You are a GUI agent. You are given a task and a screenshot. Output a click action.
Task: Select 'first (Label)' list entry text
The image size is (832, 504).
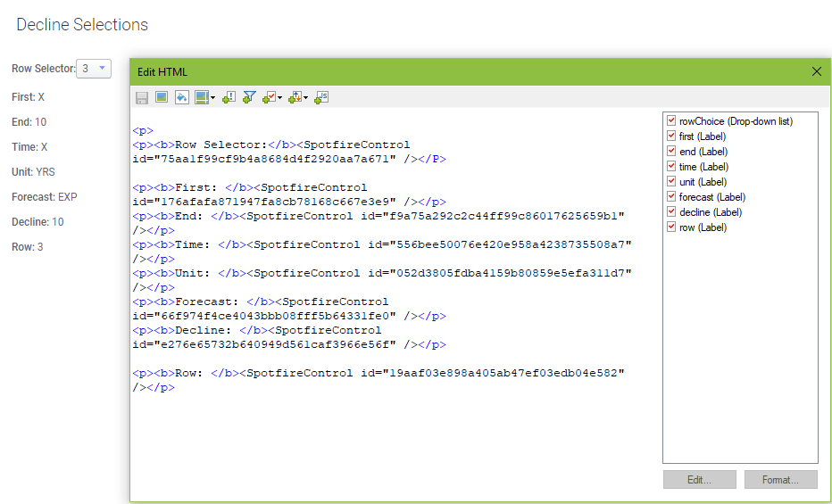coord(703,136)
